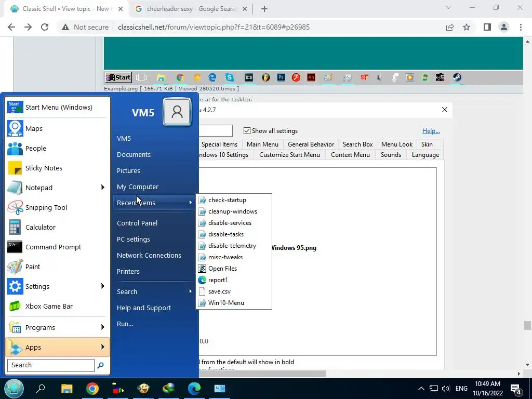This screenshot has height=399, width=532.
Task: Launch Calculator
Action: (x=58, y=227)
